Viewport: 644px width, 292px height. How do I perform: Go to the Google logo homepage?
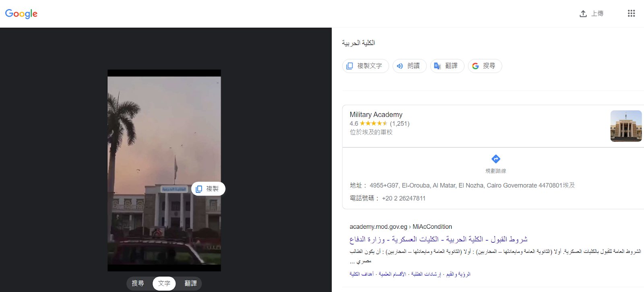21,14
